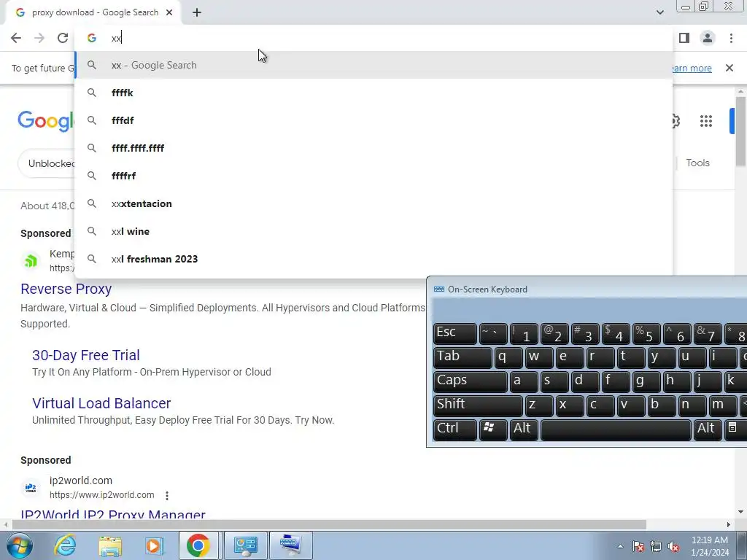Select the 'xx - Google Search' suggestion
Screen dimensions: 747x560
pos(373,65)
